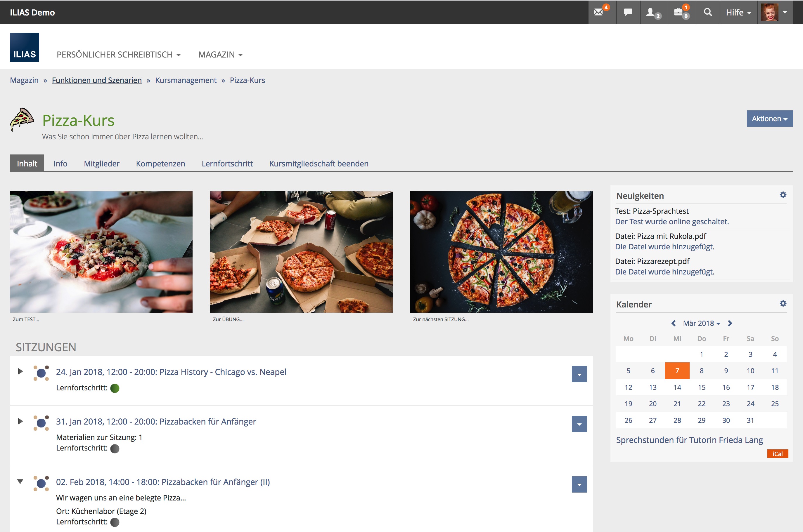Click ILIAS Demo title in top bar
Screen dimensions: 803x532
click(32, 12)
